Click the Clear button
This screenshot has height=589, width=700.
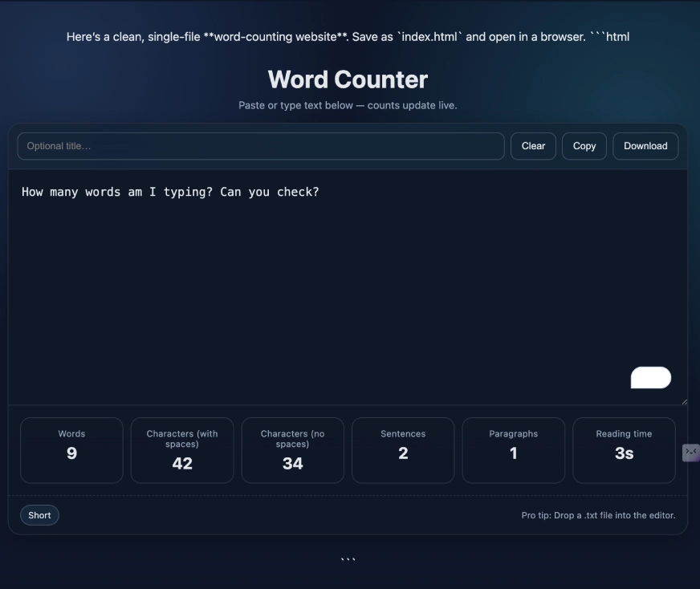533,146
